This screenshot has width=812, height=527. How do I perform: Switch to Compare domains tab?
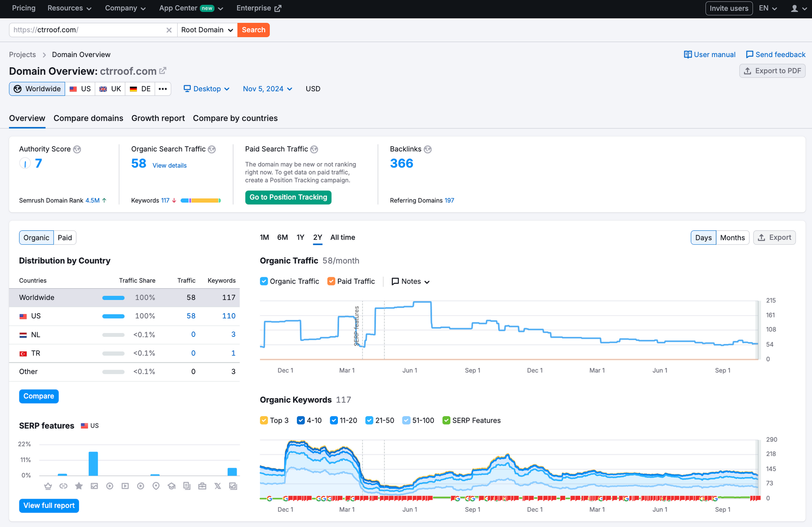(x=88, y=118)
